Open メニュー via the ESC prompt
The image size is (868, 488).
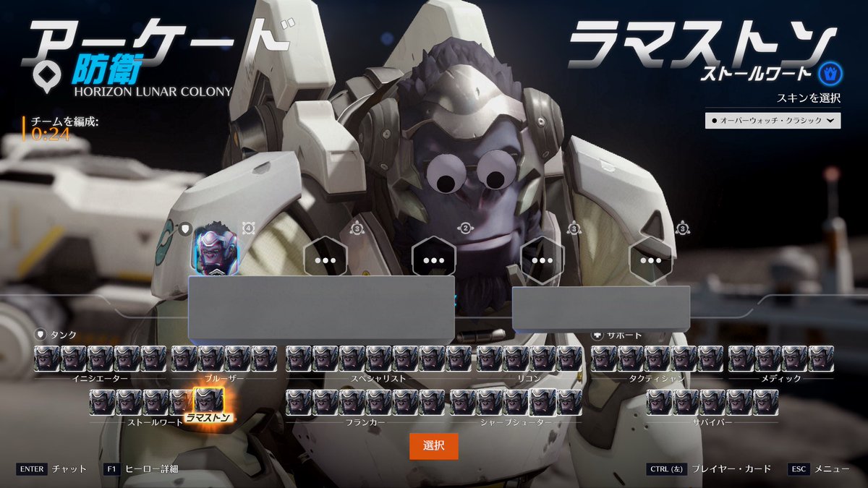pyautogui.click(x=819, y=469)
